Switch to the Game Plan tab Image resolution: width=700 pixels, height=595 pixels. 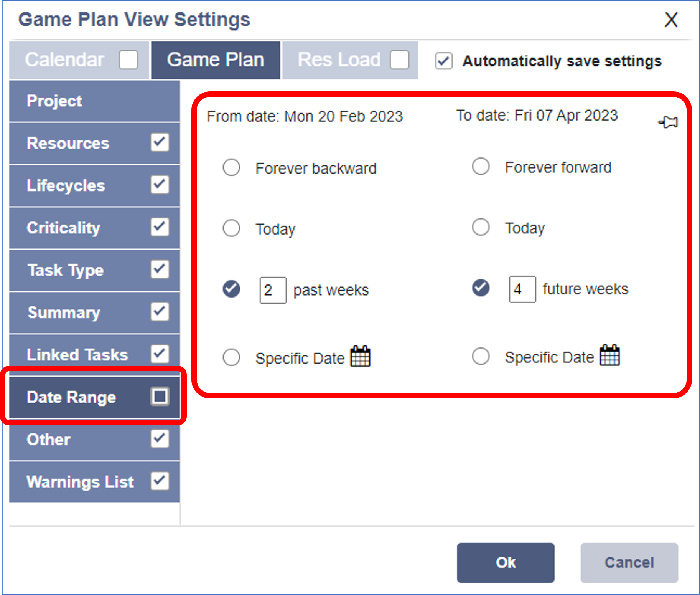(216, 60)
